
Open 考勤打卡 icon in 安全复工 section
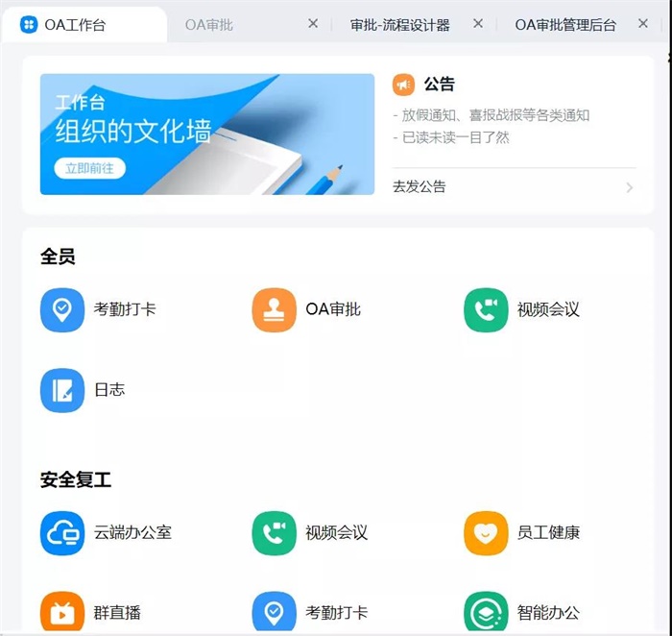pyautogui.click(x=274, y=612)
